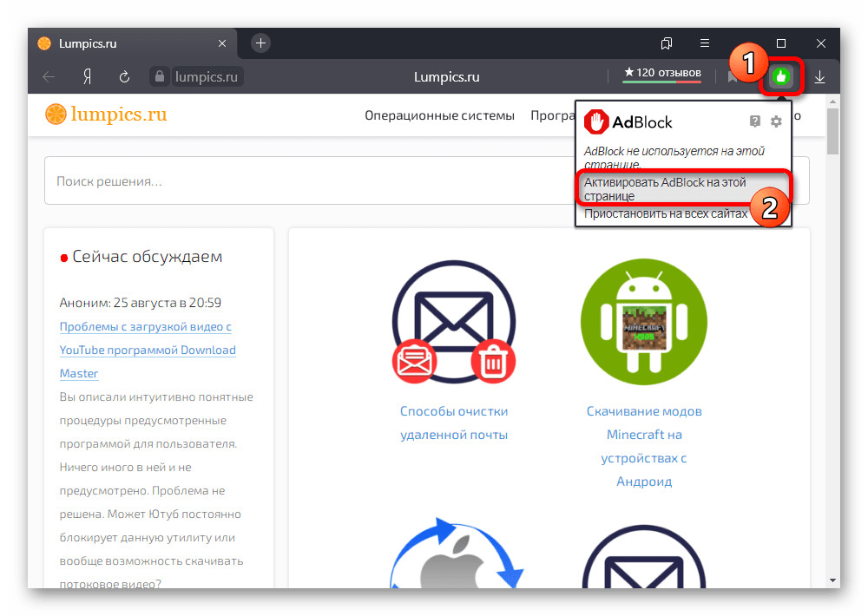Screen dimensions: 868x616
Task: Maximize the browser window
Action: (781, 43)
